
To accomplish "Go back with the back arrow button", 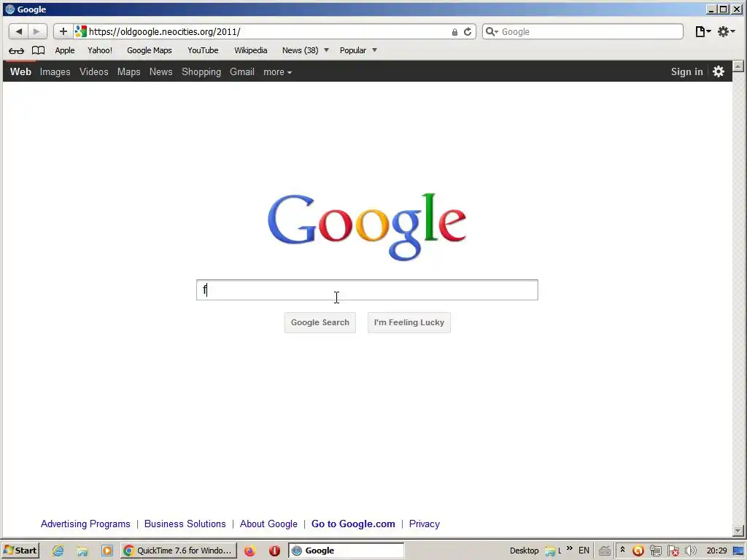I will [18, 31].
